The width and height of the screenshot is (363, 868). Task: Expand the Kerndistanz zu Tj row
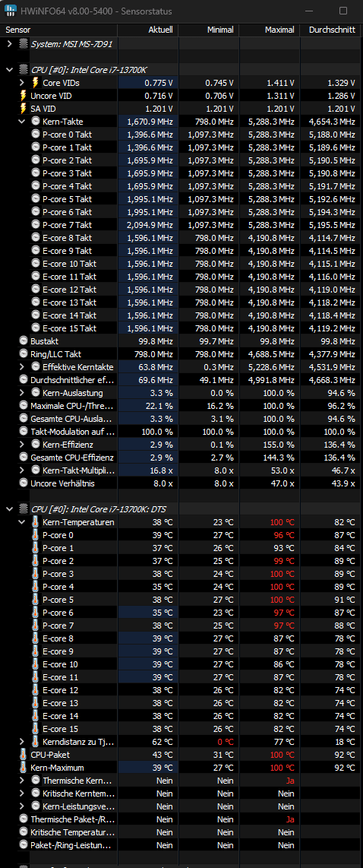[21, 741]
